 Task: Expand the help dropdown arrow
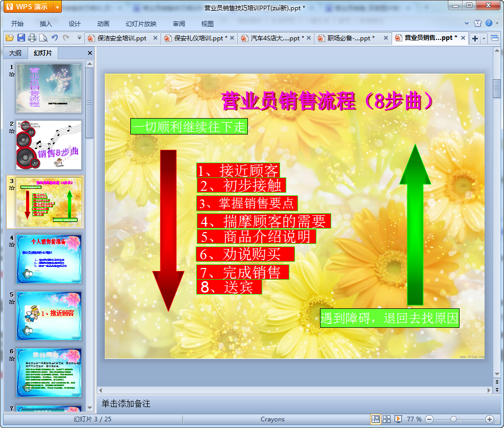[497, 23]
